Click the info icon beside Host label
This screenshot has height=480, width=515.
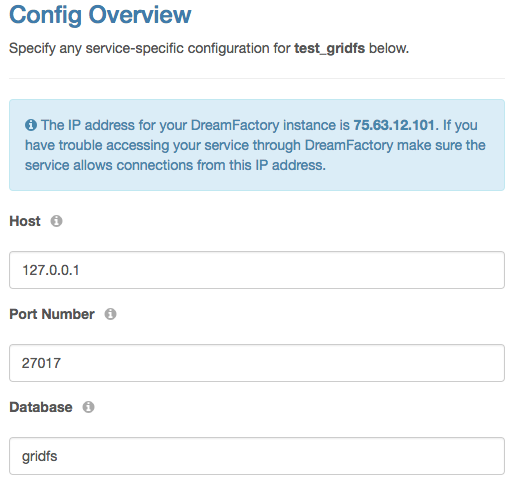pos(56,221)
